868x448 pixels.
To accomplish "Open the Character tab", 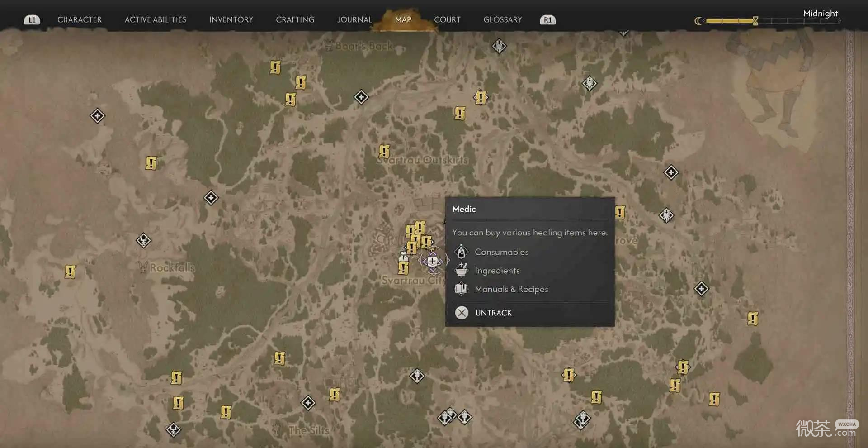I will coord(80,19).
